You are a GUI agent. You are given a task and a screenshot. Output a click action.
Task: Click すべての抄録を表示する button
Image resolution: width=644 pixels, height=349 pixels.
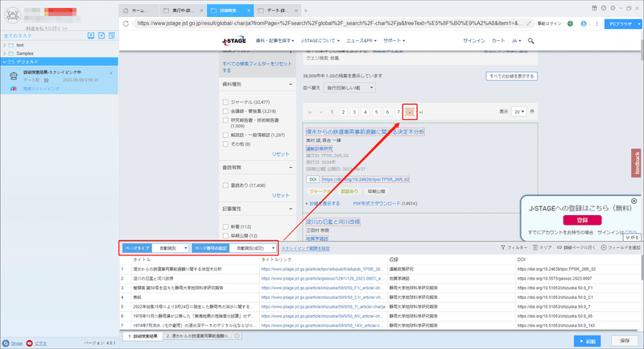[511, 76]
